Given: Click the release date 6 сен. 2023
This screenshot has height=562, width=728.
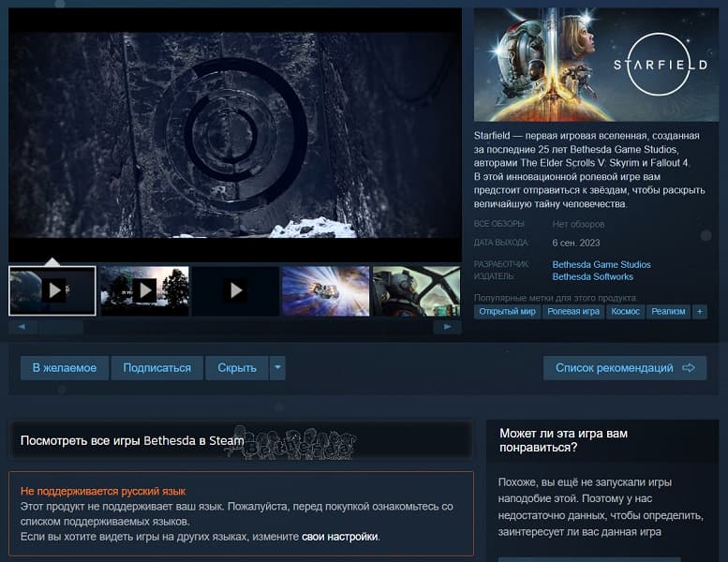Looking at the screenshot, I should (x=575, y=244).
